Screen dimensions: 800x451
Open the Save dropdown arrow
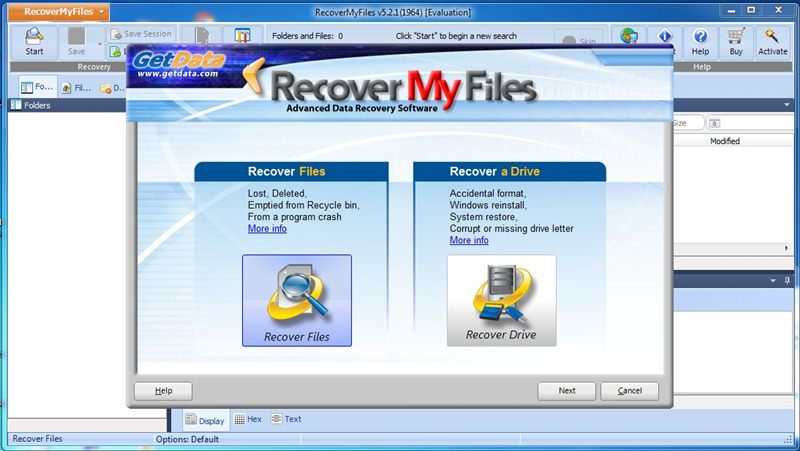tap(99, 44)
